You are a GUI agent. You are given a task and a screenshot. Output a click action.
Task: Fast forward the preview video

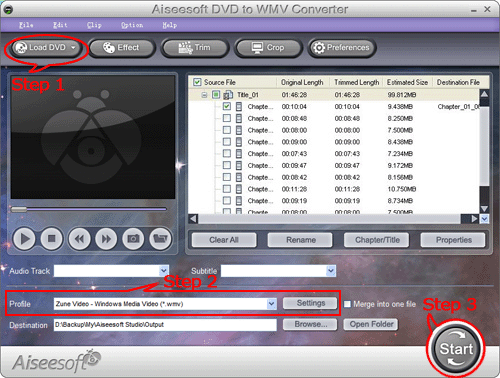tap(106, 239)
